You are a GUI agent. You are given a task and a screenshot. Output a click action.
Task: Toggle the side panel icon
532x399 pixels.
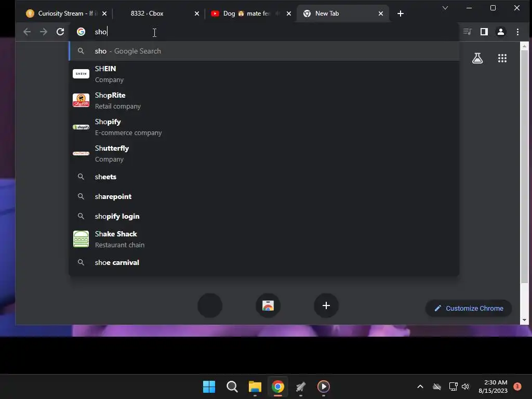(x=484, y=32)
